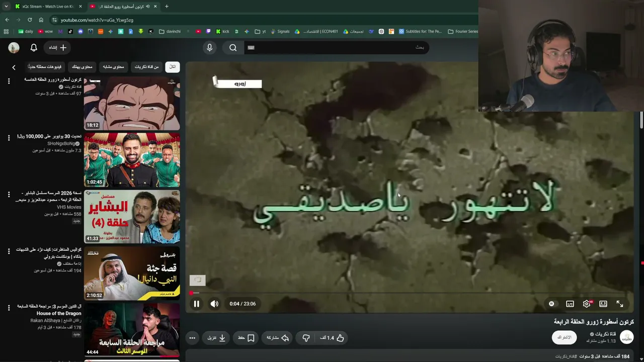
Task: Pause the playing Zorro video
Action: click(196, 304)
